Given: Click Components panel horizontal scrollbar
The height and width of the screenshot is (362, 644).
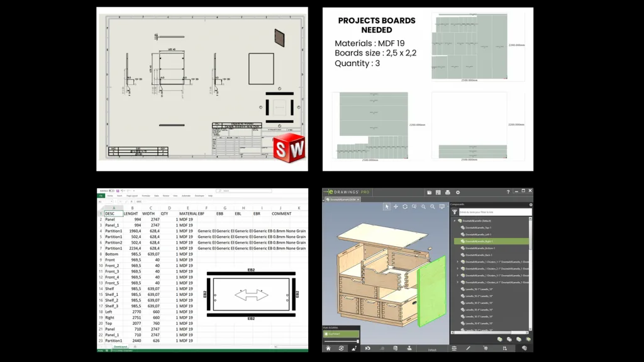Looking at the screenshot, I should pos(489,332).
